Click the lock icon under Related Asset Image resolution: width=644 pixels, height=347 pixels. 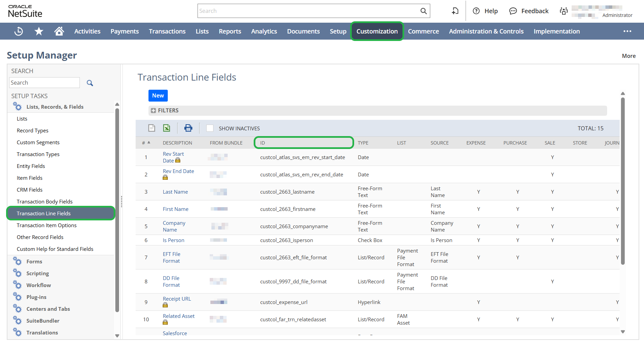pos(165,322)
